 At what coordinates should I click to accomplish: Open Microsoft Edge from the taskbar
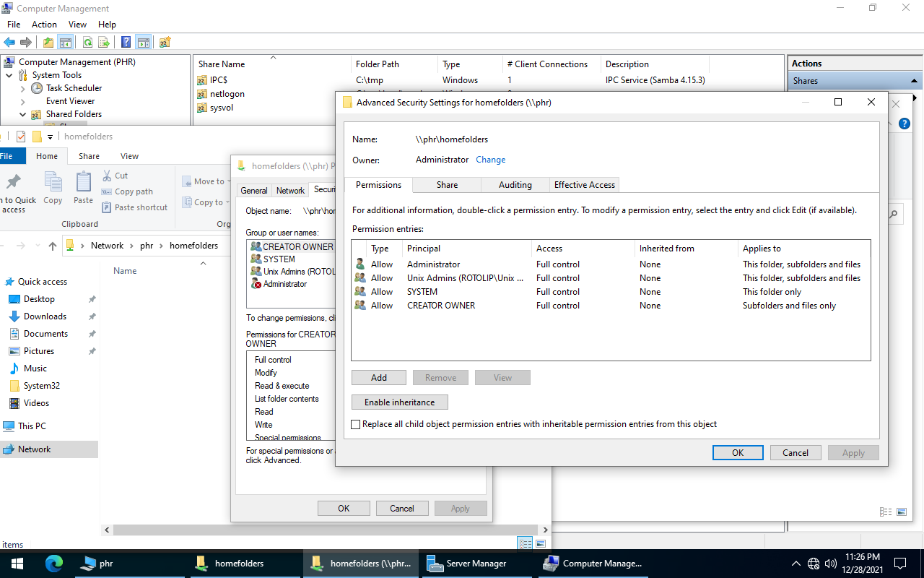[54, 564]
